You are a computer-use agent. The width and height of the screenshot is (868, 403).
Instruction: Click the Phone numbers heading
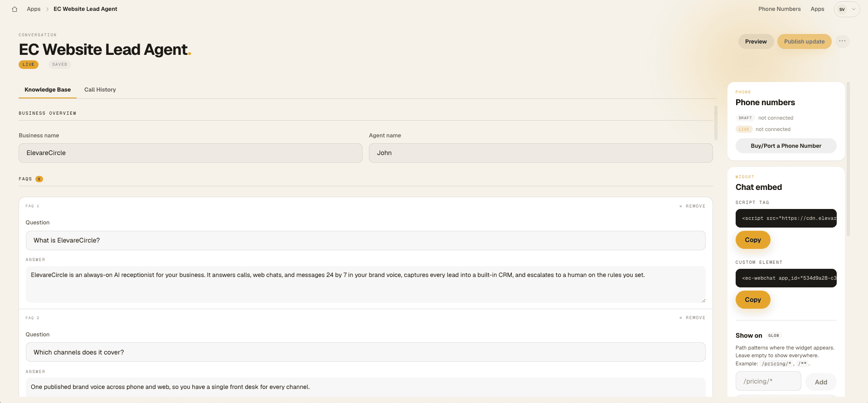765,102
